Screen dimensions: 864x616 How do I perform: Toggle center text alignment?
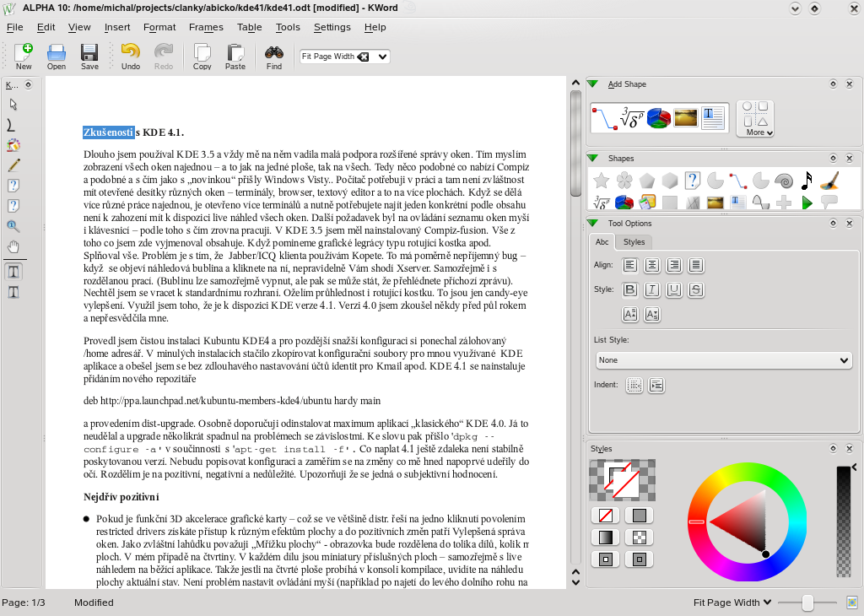coord(652,265)
